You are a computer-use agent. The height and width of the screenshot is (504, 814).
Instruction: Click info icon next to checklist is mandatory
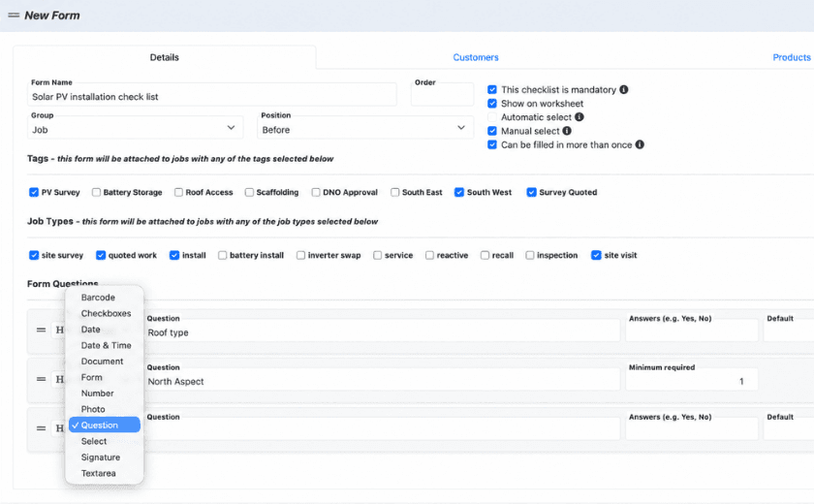pos(624,89)
